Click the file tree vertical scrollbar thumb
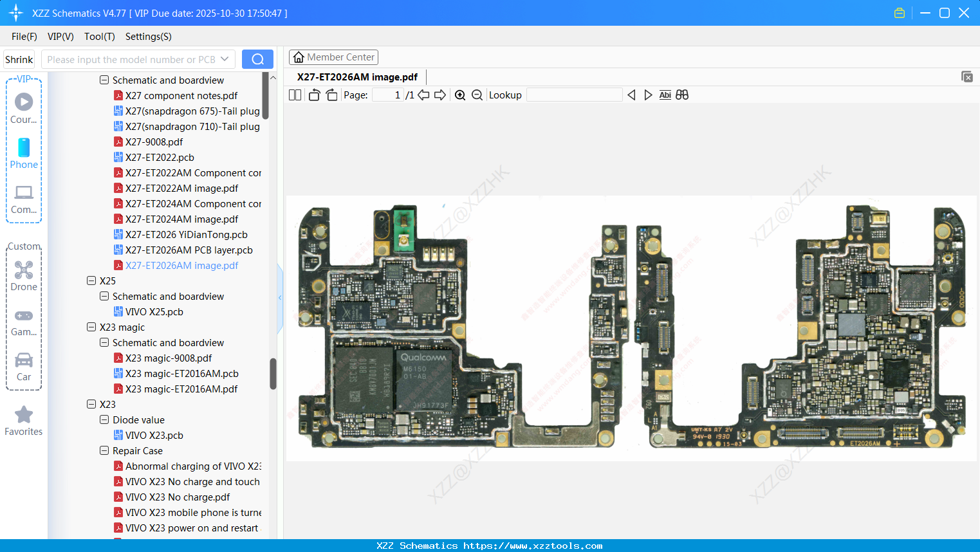This screenshot has width=980, height=552. point(273,374)
